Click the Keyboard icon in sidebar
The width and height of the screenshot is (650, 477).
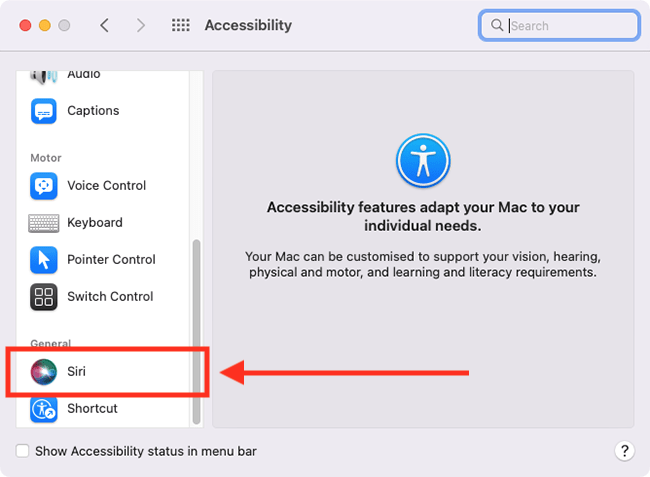click(x=44, y=223)
